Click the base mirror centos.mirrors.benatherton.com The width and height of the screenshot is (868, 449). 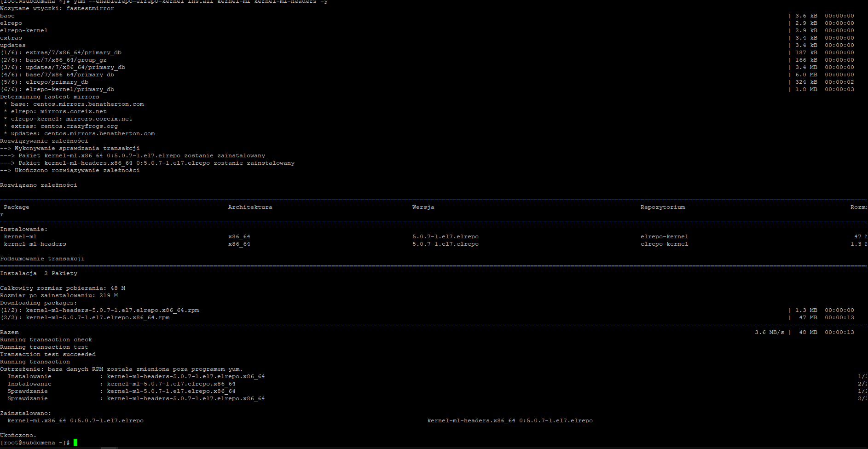[x=88, y=104]
